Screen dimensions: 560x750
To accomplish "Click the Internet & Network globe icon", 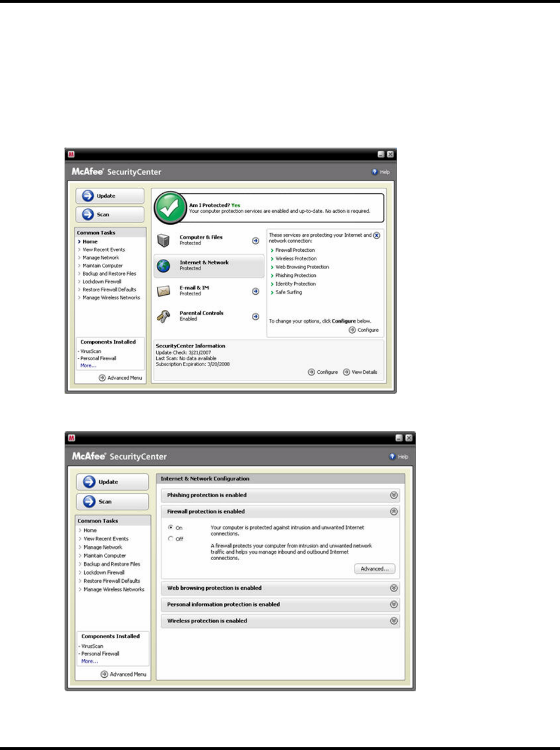I will pyautogui.click(x=163, y=265).
